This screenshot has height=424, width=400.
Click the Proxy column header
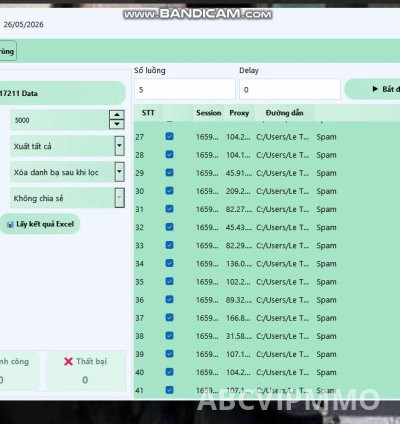click(239, 113)
